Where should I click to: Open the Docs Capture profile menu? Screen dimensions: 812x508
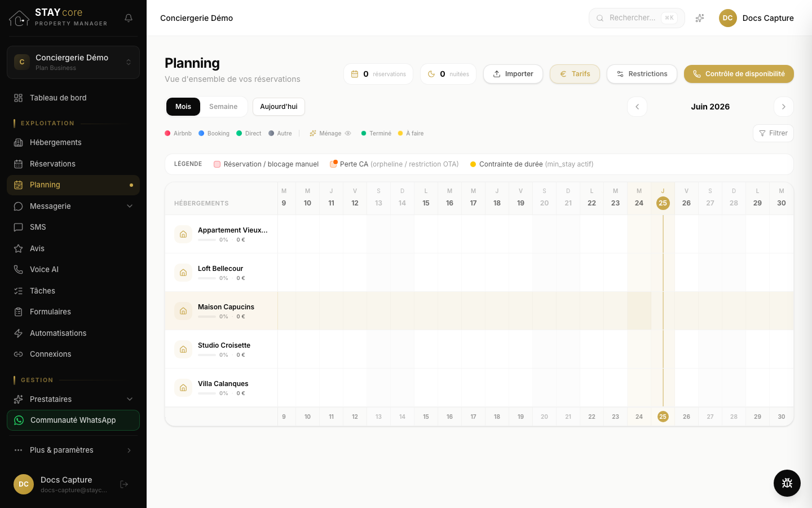pos(756,18)
